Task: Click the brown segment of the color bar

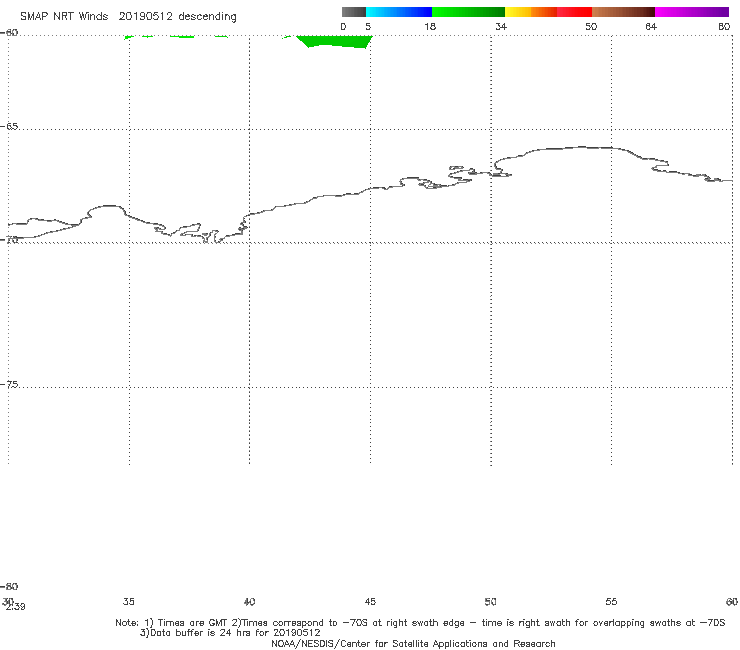Action: point(623,12)
